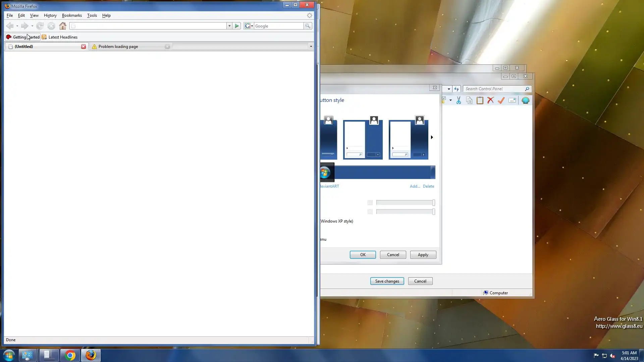Click the upper slider handle

click(433, 202)
